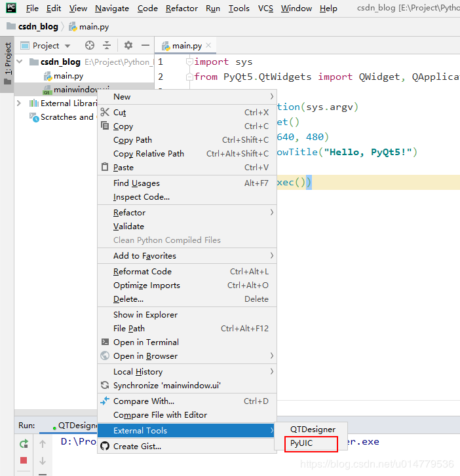Click the PyCharm logo icon
The height and width of the screenshot is (476, 460).
click(11, 8)
